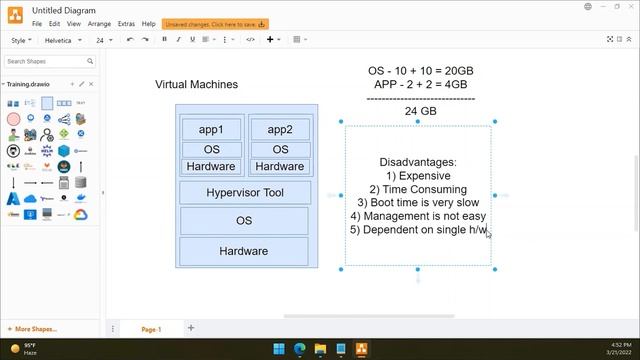
Task: Select the green diamond arrows shape
Action: click(x=64, y=134)
